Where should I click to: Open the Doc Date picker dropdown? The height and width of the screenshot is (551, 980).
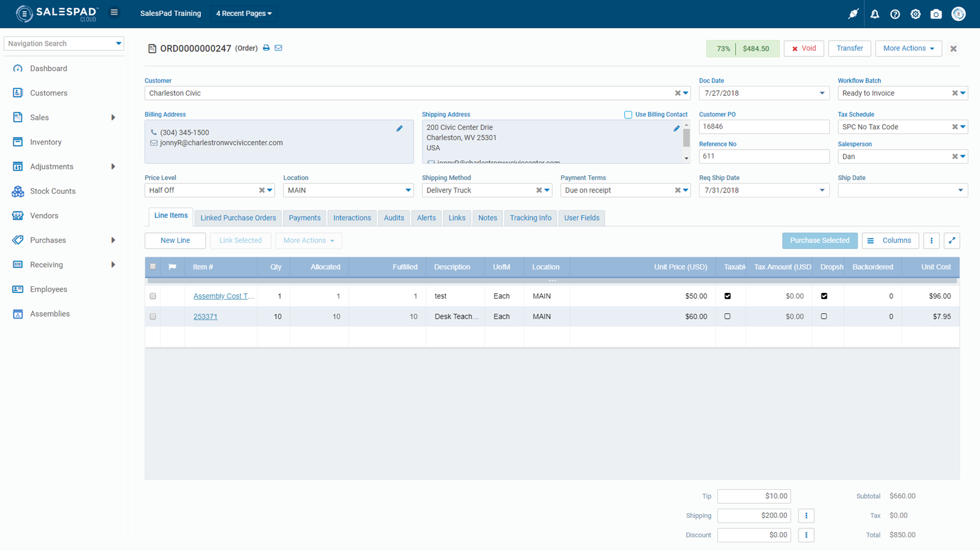coord(822,93)
